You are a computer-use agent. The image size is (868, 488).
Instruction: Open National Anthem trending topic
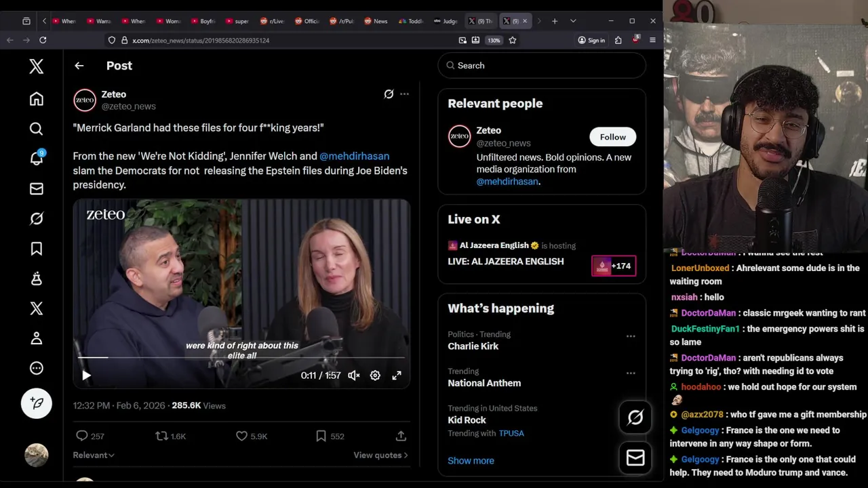pos(484,383)
